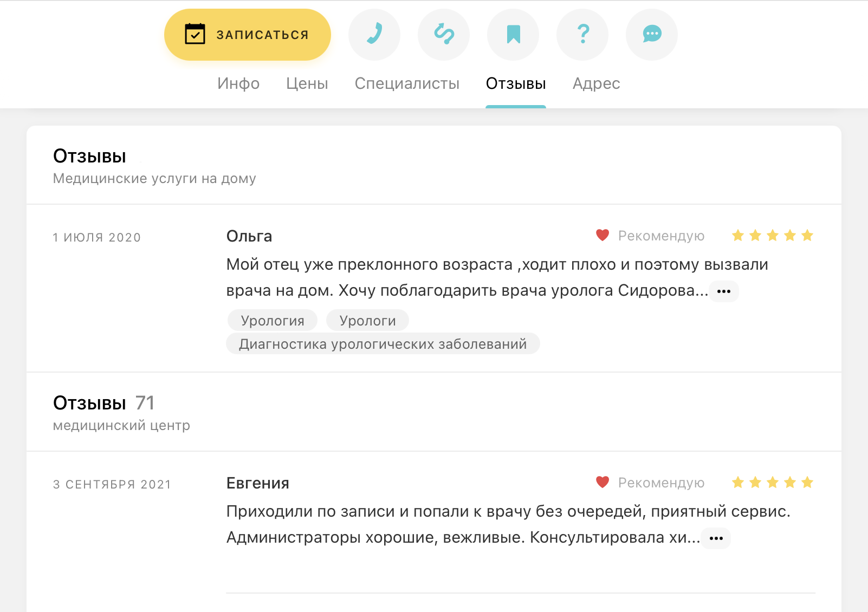Open the Цены tab
Viewport: 868px width, 612px height.
307,83
